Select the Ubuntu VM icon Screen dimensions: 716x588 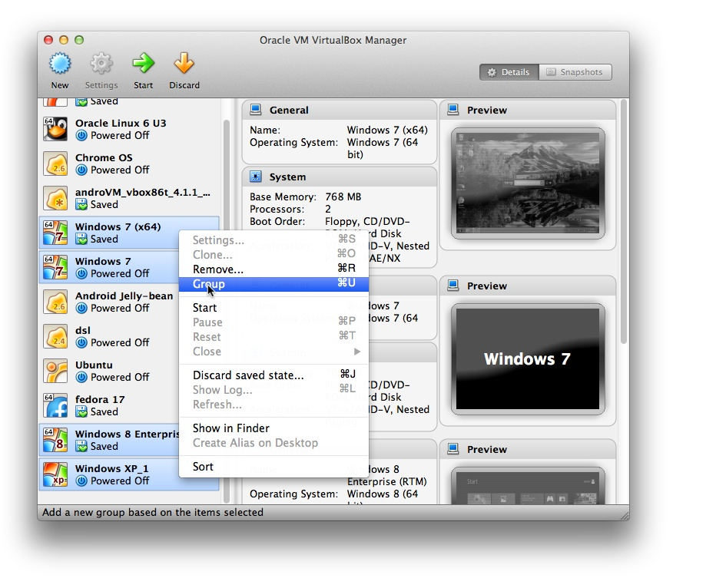pyautogui.click(x=55, y=371)
